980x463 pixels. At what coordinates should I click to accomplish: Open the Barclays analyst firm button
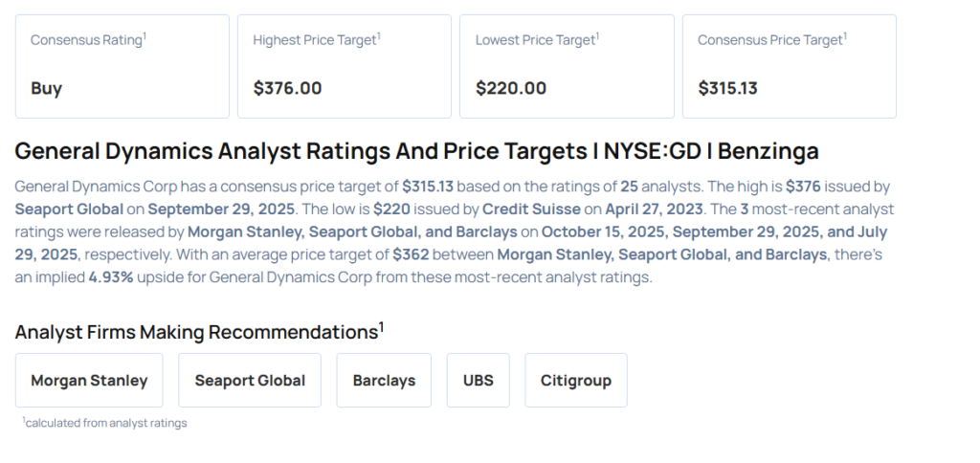point(384,380)
